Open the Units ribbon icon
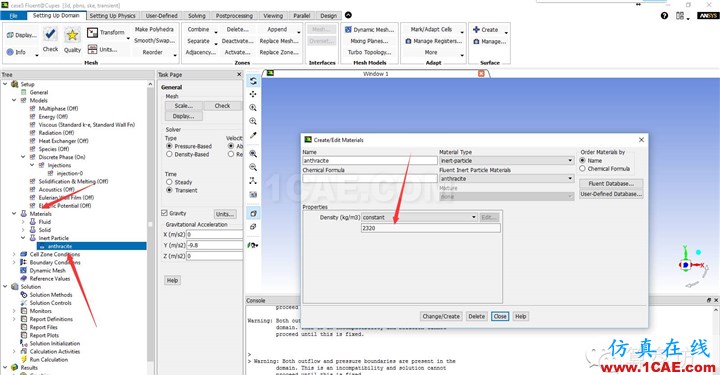Image resolution: width=720 pixels, height=375 pixels. [x=92, y=49]
